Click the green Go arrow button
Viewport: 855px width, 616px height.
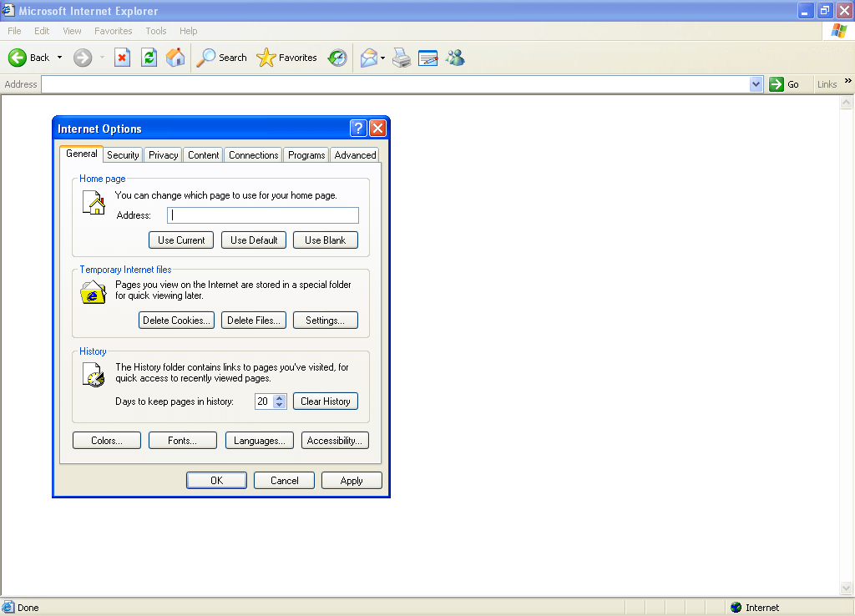tap(776, 84)
